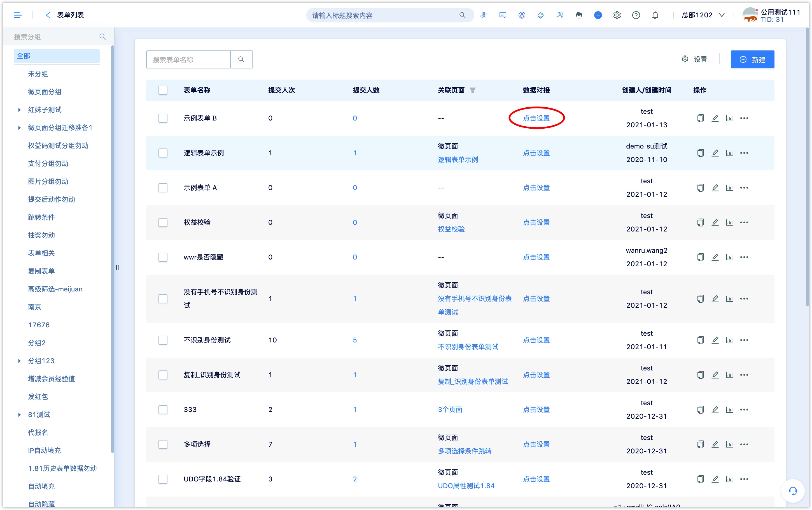Click the blue plus circle in header
The image size is (812, 510).
pyautogui.click(x=598, y=15)
